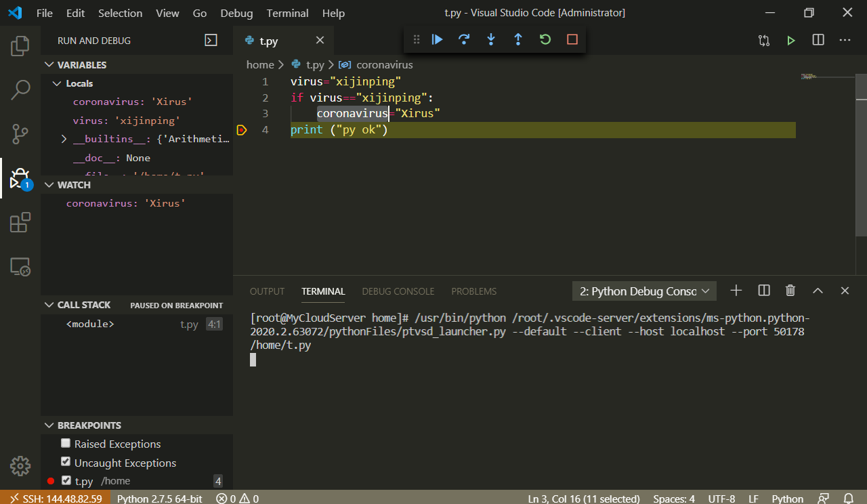Click the breakpoint marker on line 4
Screen dimensions: 867x504
241,129
